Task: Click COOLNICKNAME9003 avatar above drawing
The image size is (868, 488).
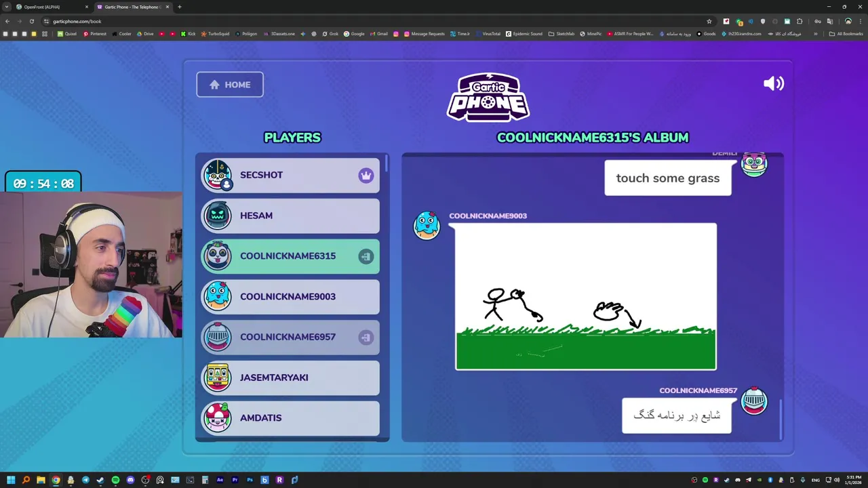Action: coord(427,226)
